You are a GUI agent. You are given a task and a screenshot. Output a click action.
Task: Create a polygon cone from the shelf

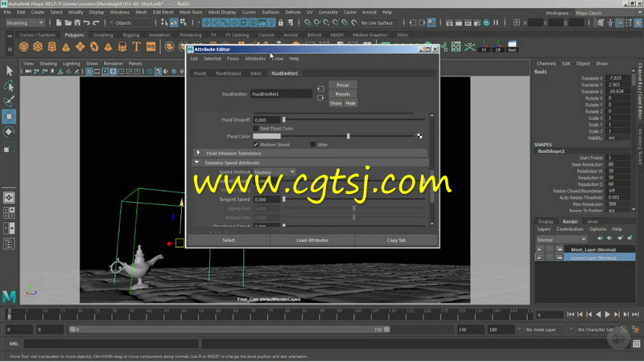66,47
